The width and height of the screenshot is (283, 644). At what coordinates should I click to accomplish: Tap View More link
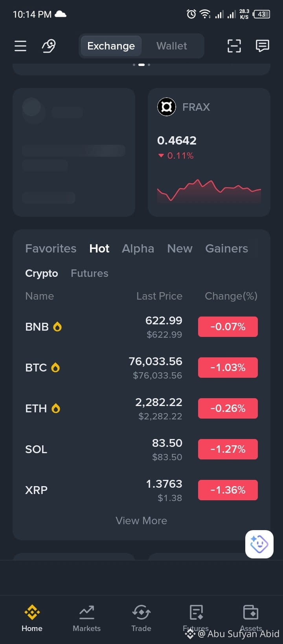point(141,521)
